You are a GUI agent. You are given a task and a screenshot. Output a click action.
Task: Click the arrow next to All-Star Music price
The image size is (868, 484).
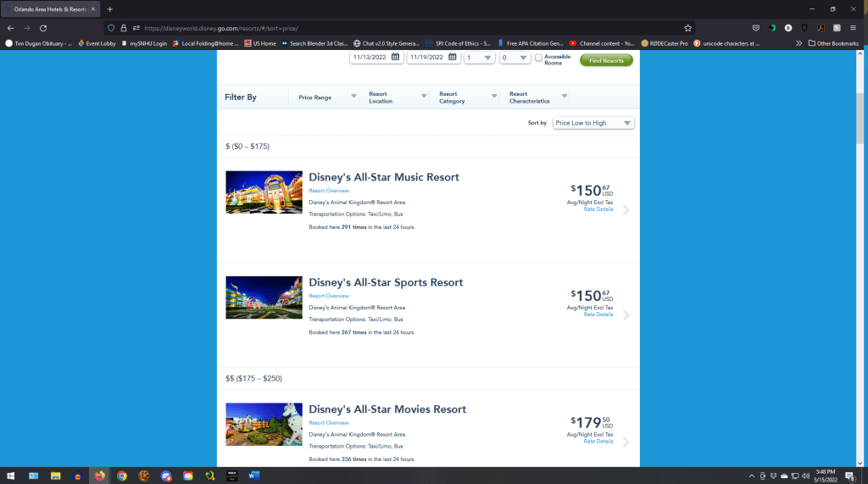[x=626, y=210]
